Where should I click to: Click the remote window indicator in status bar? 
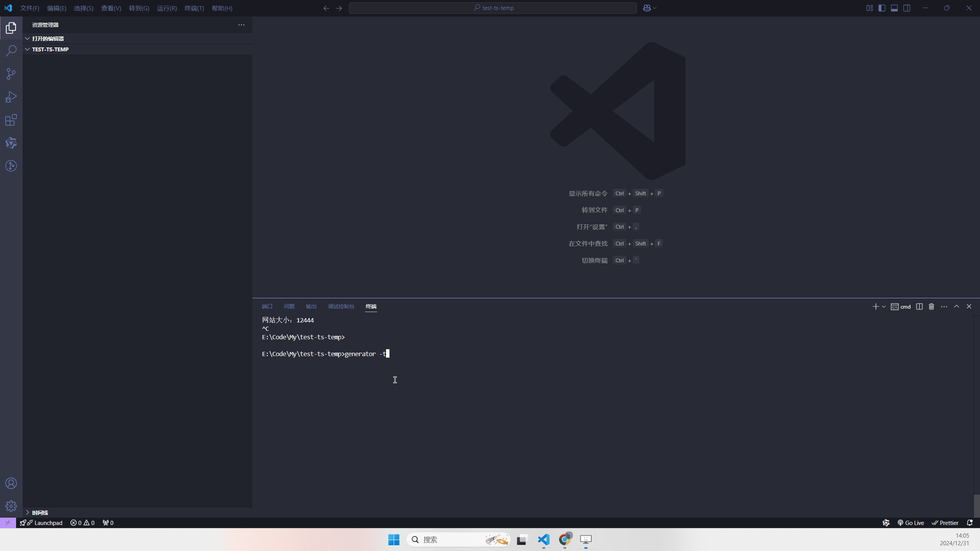point(8,523)
